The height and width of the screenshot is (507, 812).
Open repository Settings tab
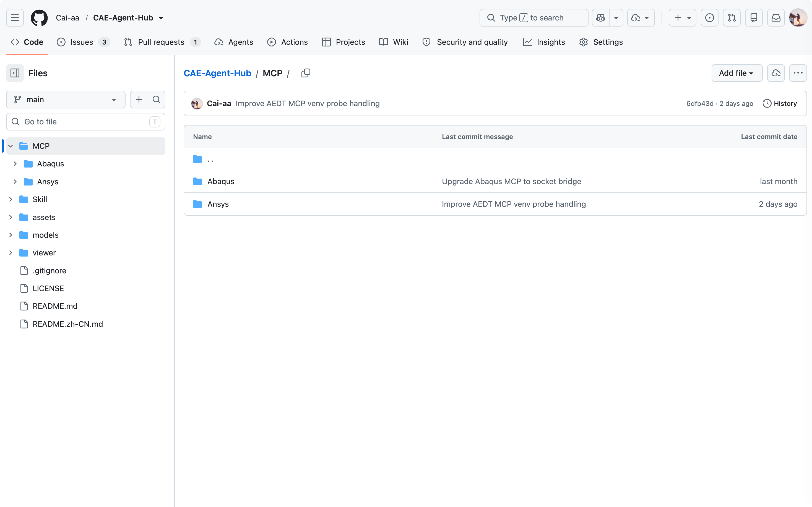[x=601, y=42]
